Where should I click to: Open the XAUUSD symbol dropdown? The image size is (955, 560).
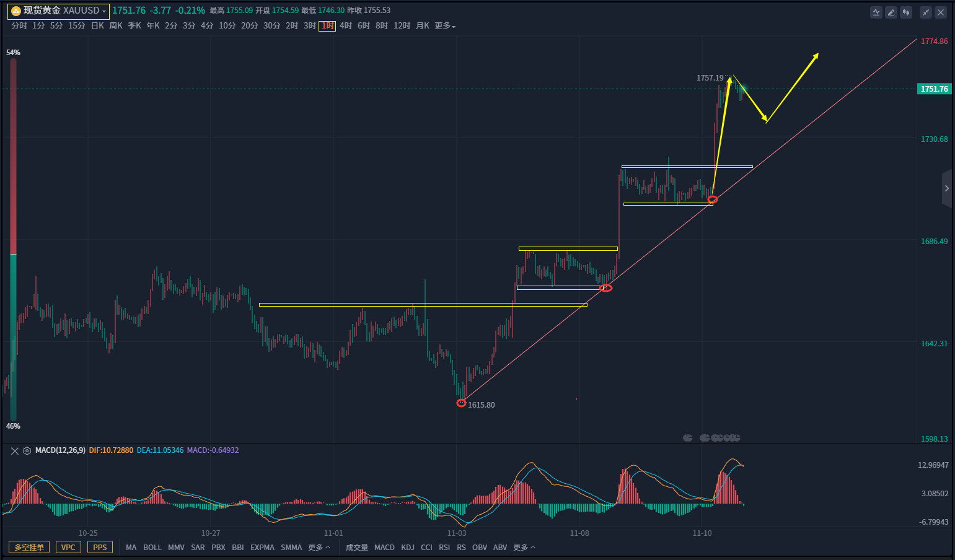(104, 11)
